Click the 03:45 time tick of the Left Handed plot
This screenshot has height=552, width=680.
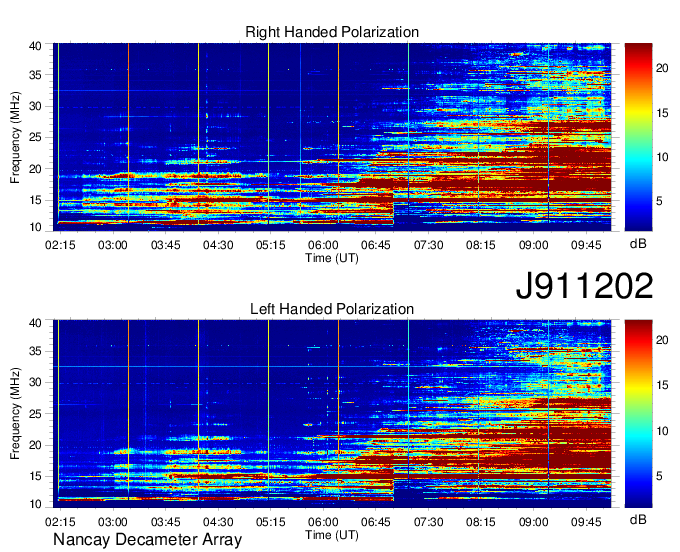pos(166,522)
